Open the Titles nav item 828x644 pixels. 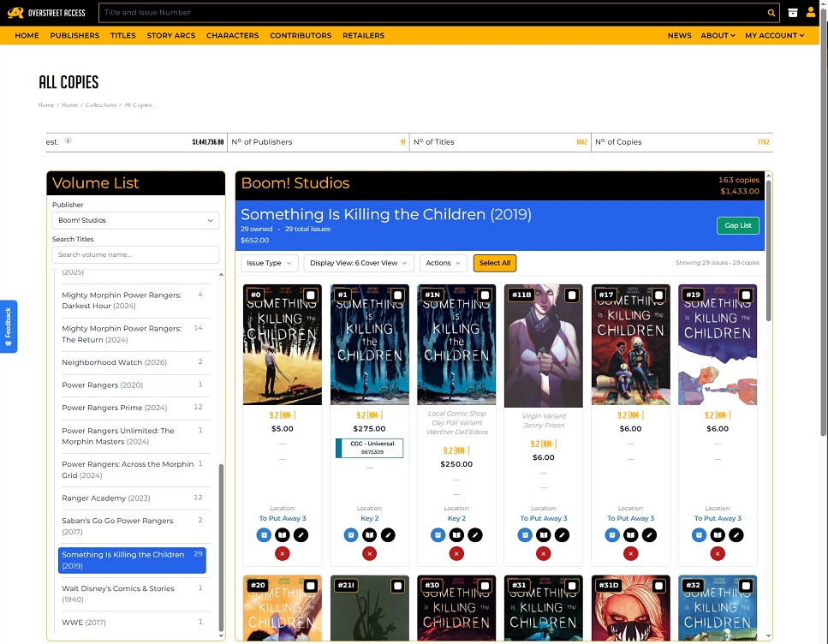(x=123, y=35)
